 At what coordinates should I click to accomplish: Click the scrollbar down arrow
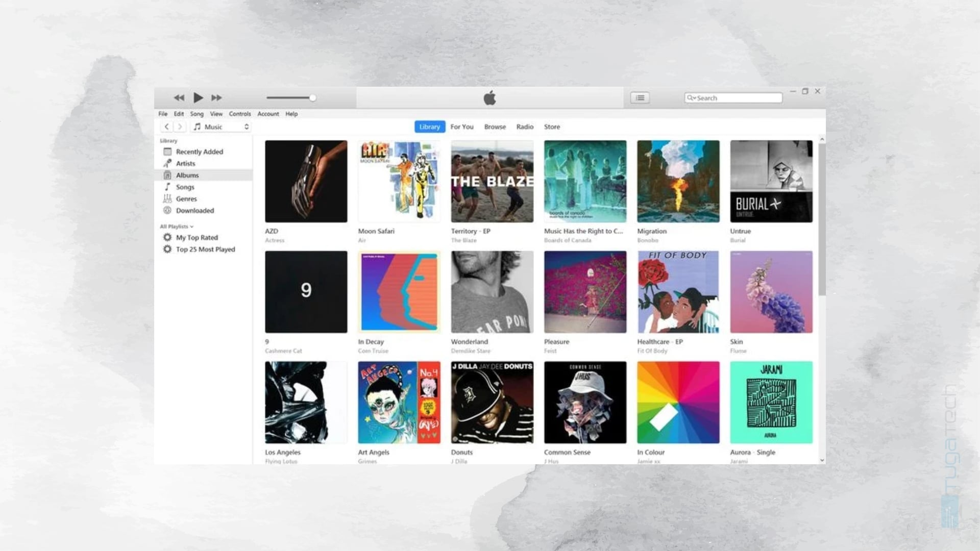coord(822,460)
